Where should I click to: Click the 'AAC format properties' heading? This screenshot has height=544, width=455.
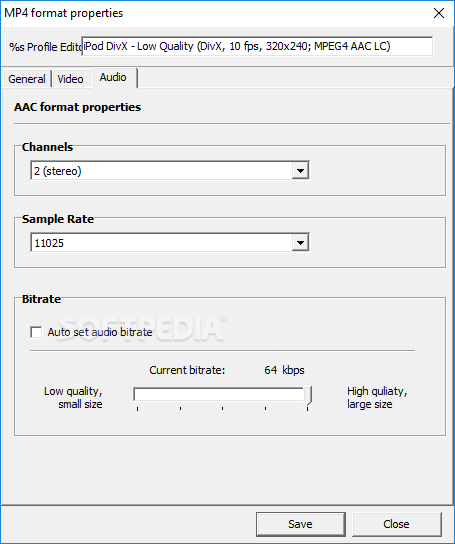pyautogui.click(x=77, y=107)
